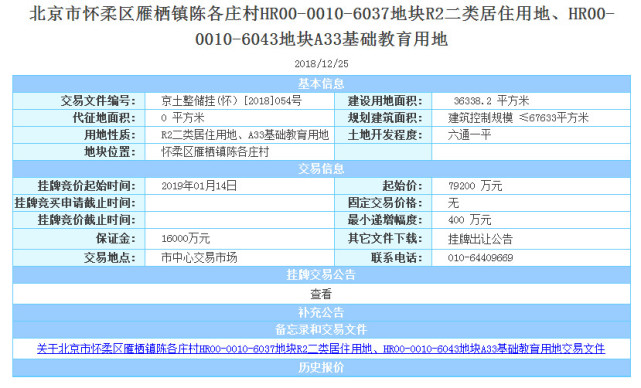
Task: Click the 备忘录和交易文件 section header
Action: coord(321,330)
